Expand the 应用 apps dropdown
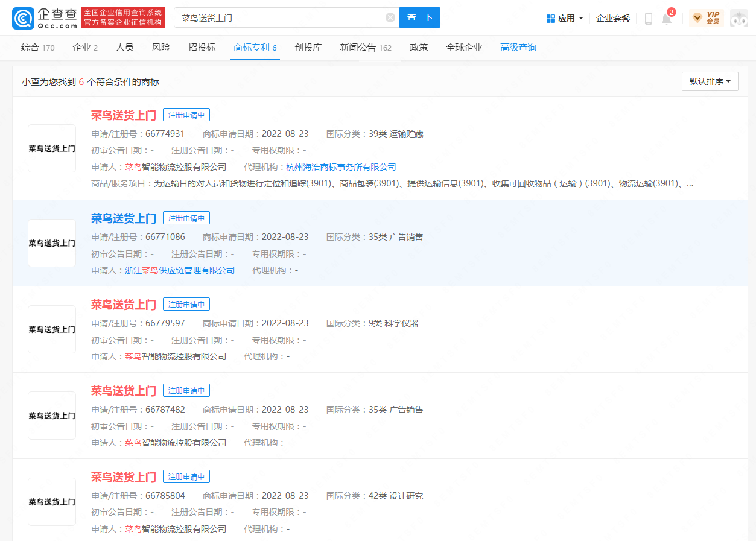Viewport: 756px width, 541px height. [565, 18]
